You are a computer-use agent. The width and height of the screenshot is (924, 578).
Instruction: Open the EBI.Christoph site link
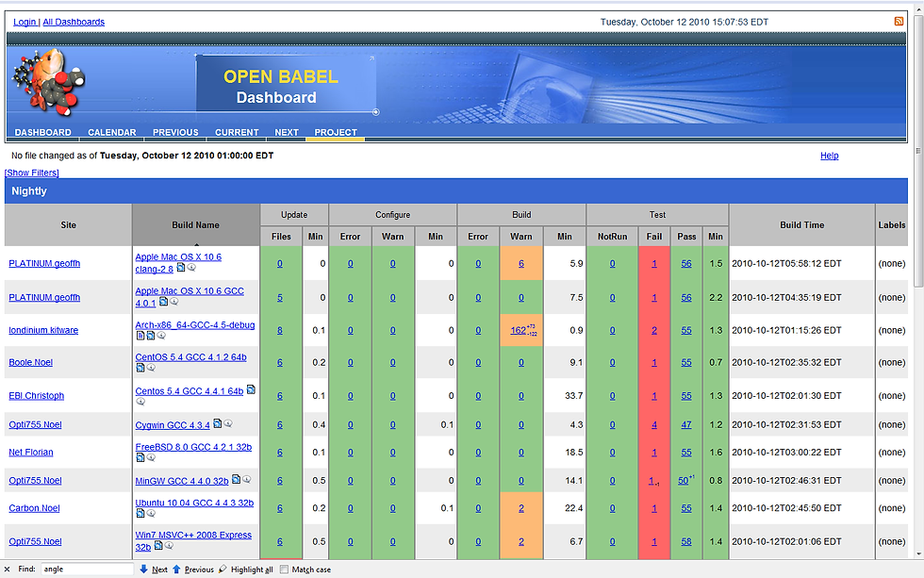[37, 395]
